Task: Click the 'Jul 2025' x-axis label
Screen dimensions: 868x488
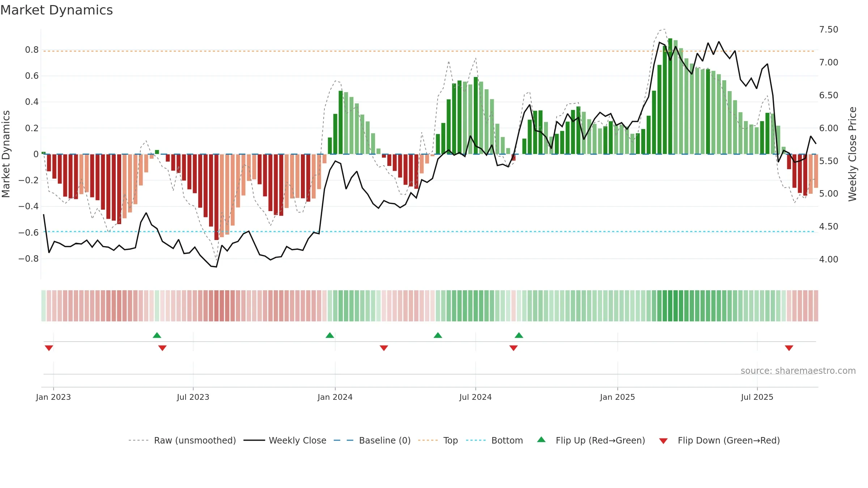Action: tap(757, 397)
